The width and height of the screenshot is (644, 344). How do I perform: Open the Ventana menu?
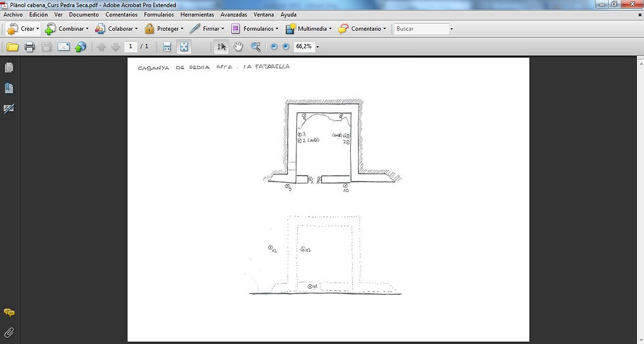coord(264,14)
